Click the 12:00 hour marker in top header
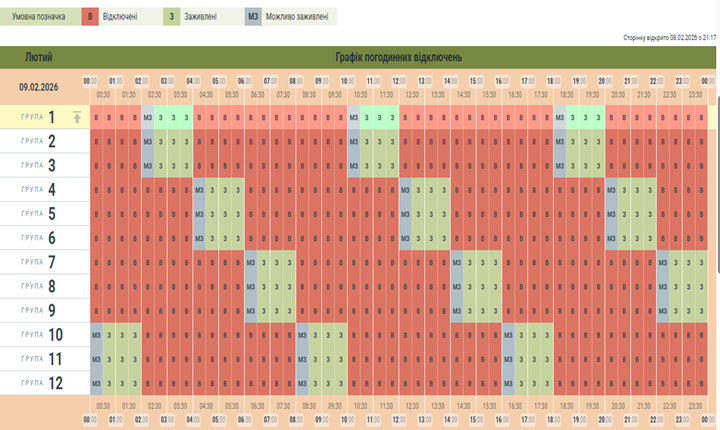This screenshot has height=430, width=720. click(399, 80)
